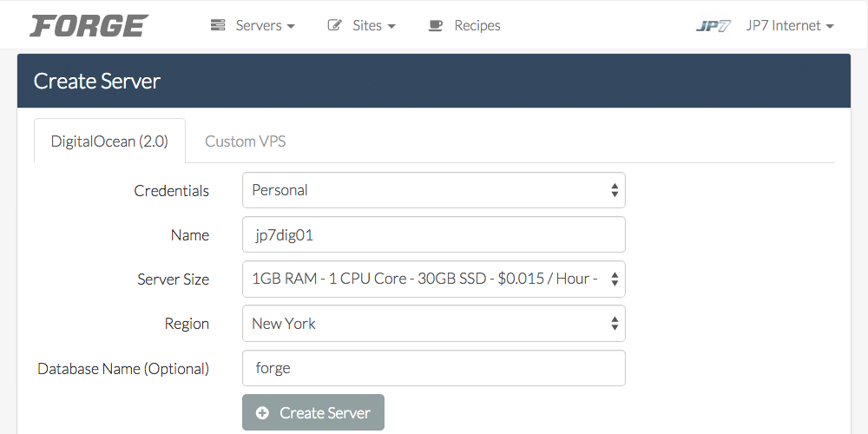Click the JP7 account logo

[713, 25]
